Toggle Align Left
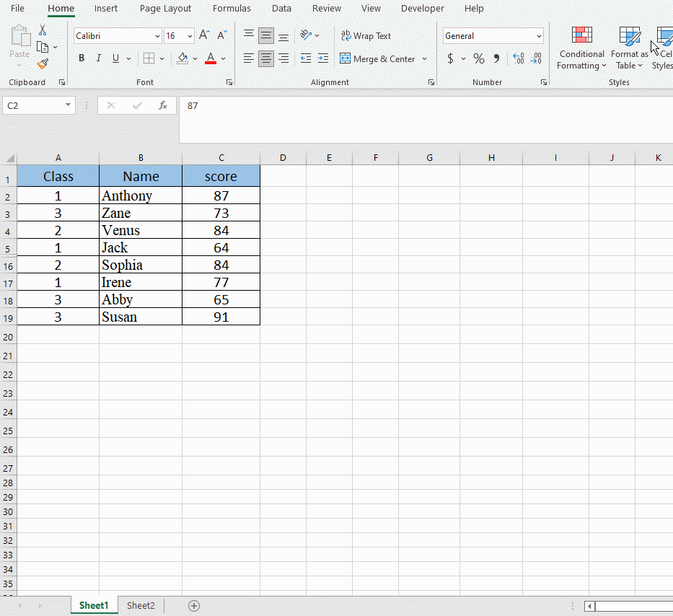 click(249, 58)
